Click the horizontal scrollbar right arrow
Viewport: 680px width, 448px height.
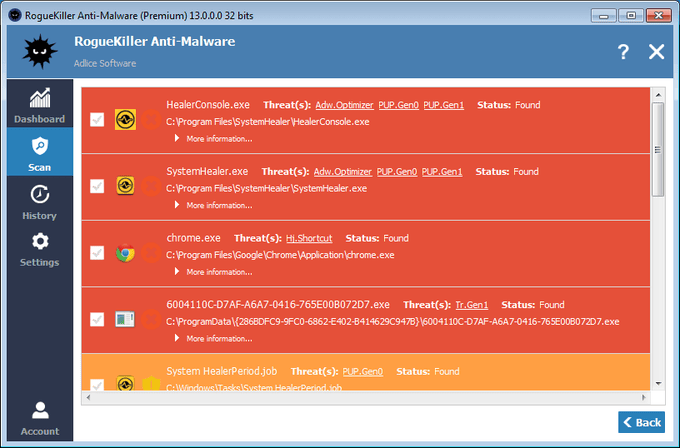pos(644,397)
